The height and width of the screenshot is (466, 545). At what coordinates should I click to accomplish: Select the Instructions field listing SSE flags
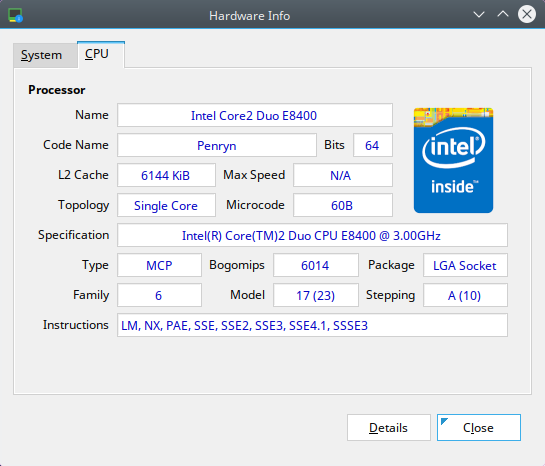(x=312, y=325)
